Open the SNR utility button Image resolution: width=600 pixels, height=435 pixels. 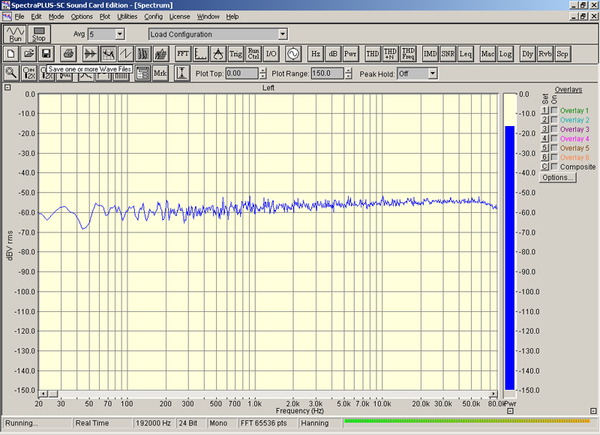[448, 54]
